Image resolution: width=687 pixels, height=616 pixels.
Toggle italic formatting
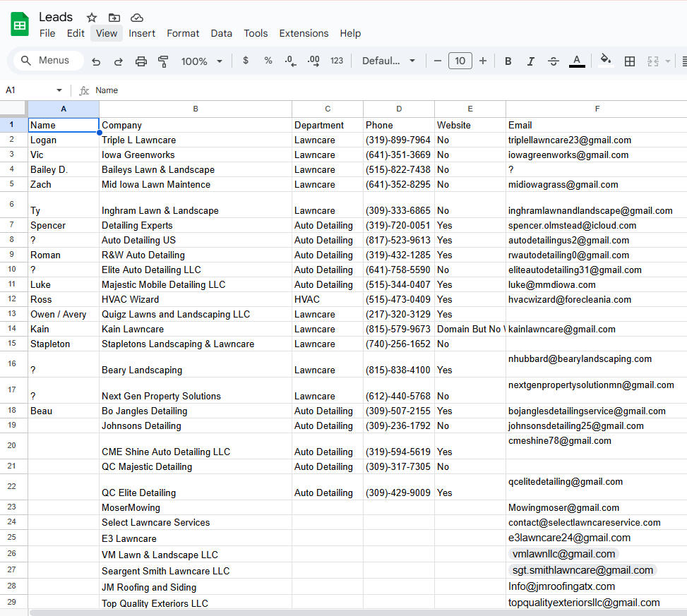530,61
